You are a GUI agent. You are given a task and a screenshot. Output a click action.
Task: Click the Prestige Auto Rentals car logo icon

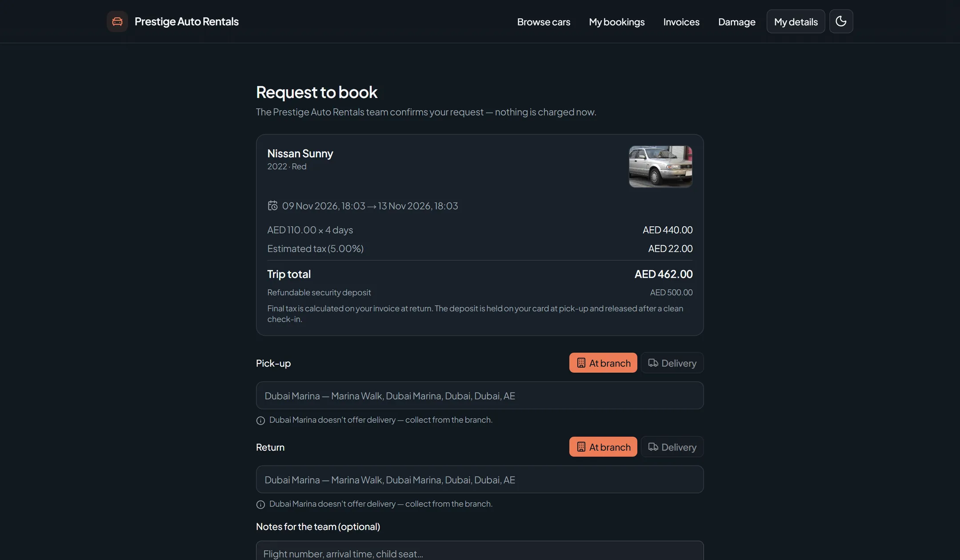click(117, 21)
